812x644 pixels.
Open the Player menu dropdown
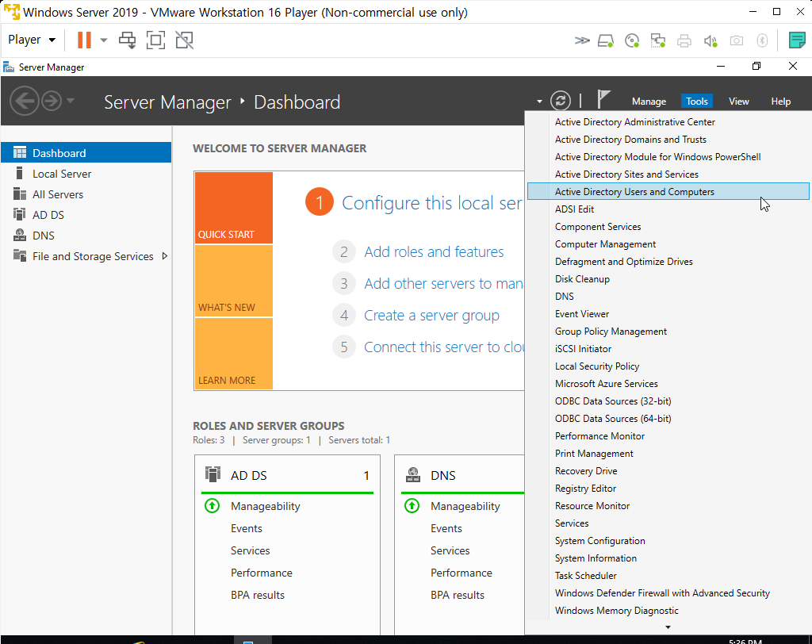click(x=32, y=40)
